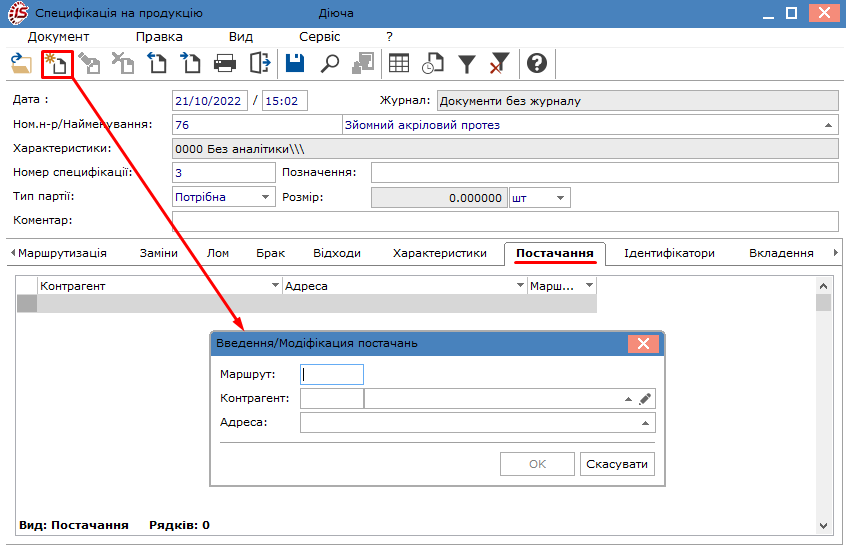Switch to the Брак tab
This screenshot has height=550, width=846.
click(x=270, y=253)
